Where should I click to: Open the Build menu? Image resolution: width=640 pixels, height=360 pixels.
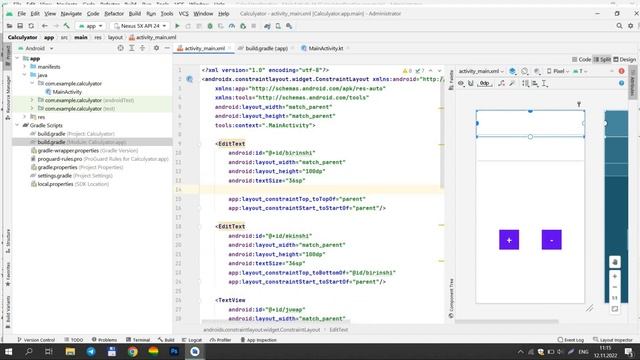pyautogui.click(x=135, y=13)
